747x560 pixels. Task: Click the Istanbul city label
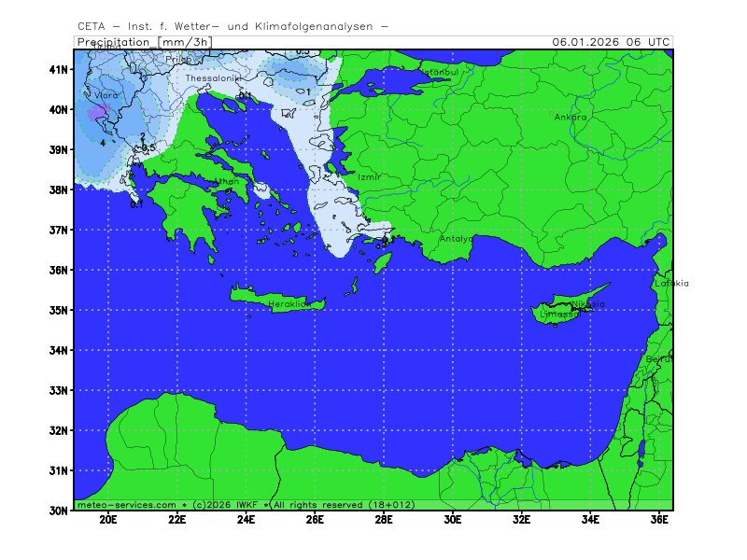point(436,72)
